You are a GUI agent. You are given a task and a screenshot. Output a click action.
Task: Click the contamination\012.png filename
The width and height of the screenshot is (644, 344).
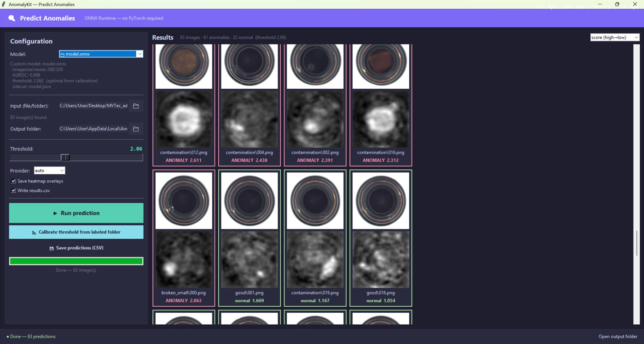coord(184,152)
